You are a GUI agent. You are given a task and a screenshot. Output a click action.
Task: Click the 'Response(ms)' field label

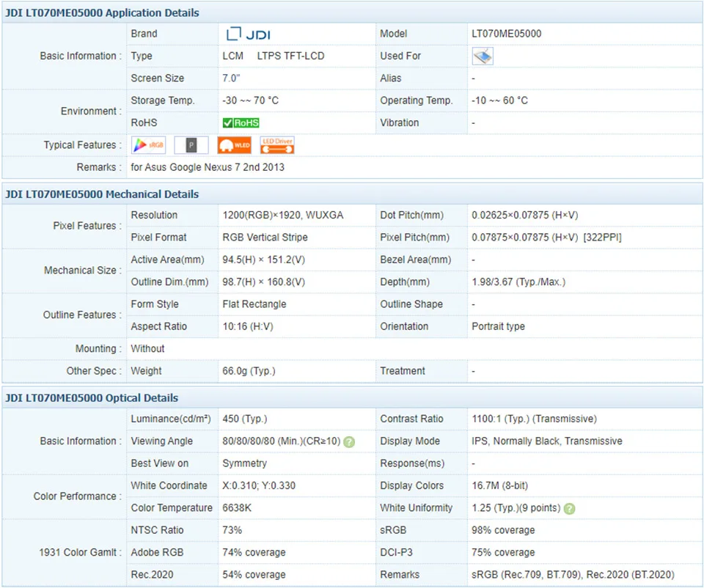coord(412,463)
